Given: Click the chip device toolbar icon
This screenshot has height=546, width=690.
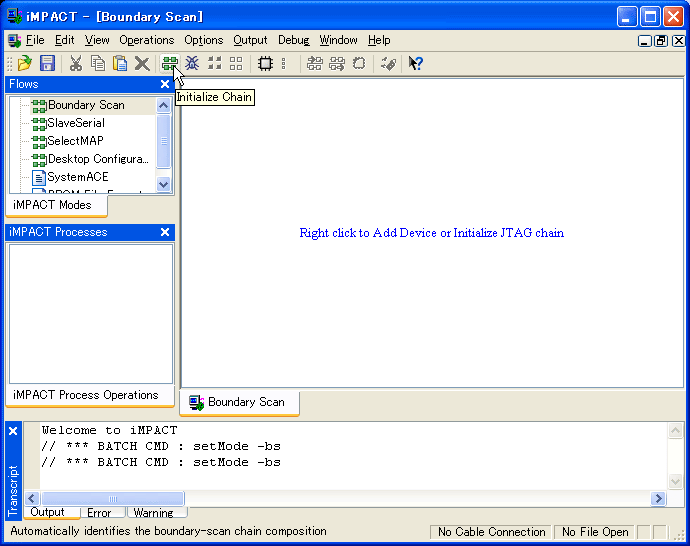Looking at the screenshot, I should click(265, 63).
